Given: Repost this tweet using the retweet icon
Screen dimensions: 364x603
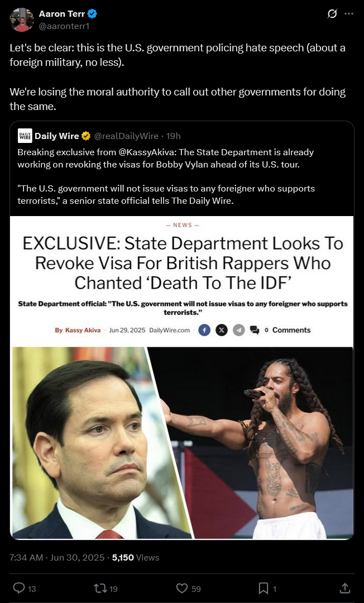Looking at the screenshot, I should [x=100, y=588].
